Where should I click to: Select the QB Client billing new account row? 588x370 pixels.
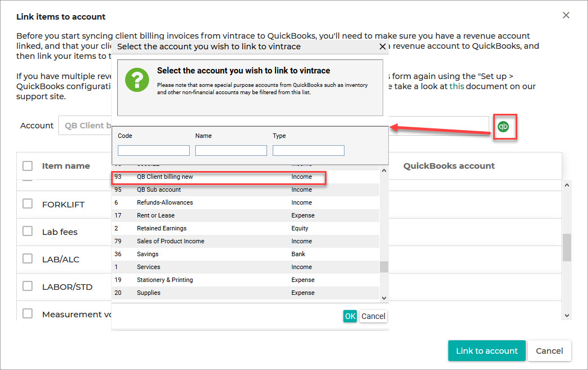coord(246,177)
